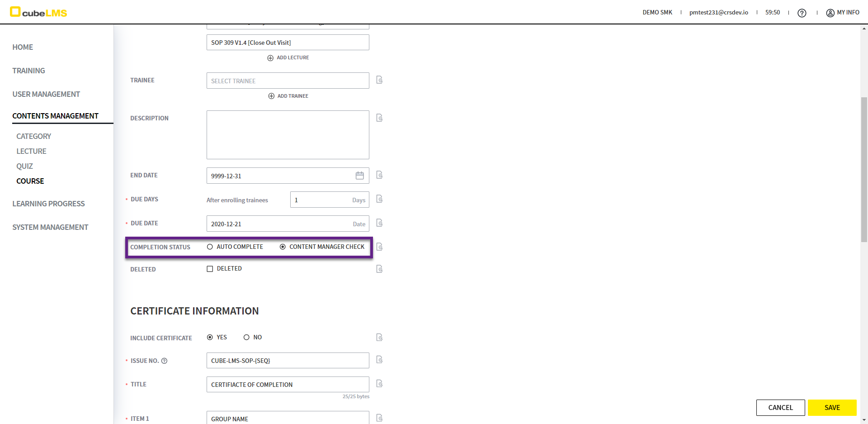This screenshot has width=868, height=424.
Task: Open the calendar picker in End Date
Action: tap(359, 176)
